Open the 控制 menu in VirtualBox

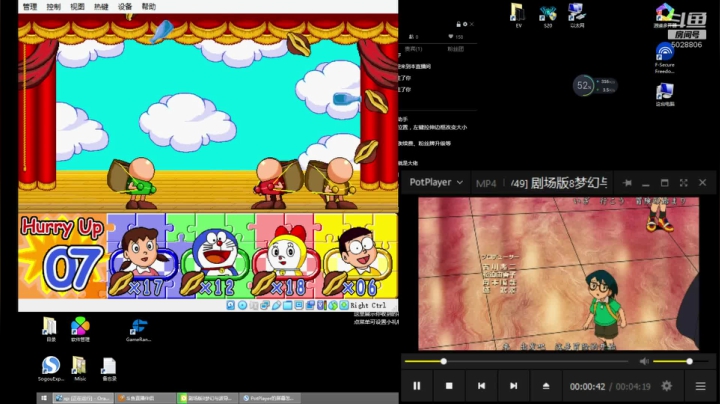click(54, 6)
